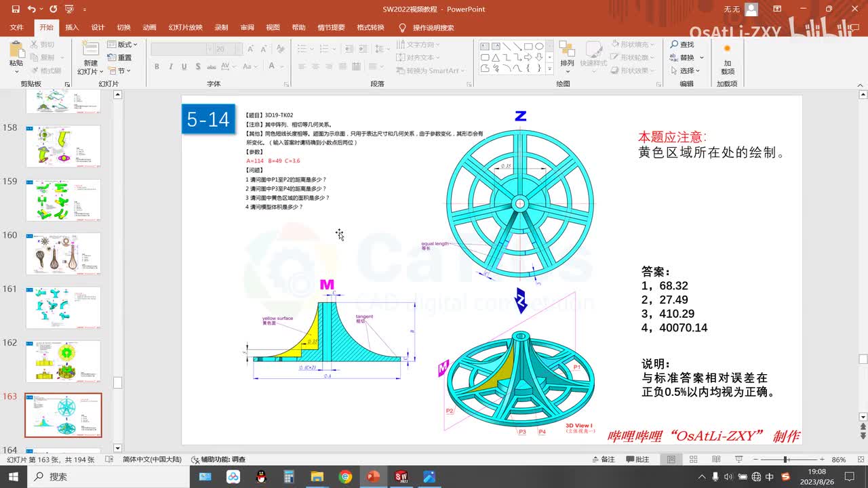Switch to the Transitions (切换) tab
The image size is (868, 488).
click(124, 28)
